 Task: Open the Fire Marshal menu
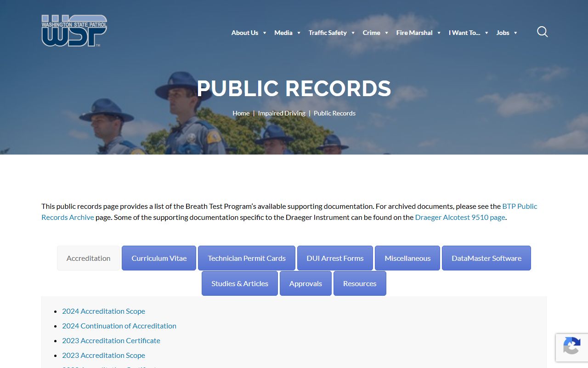coord(414,33)
